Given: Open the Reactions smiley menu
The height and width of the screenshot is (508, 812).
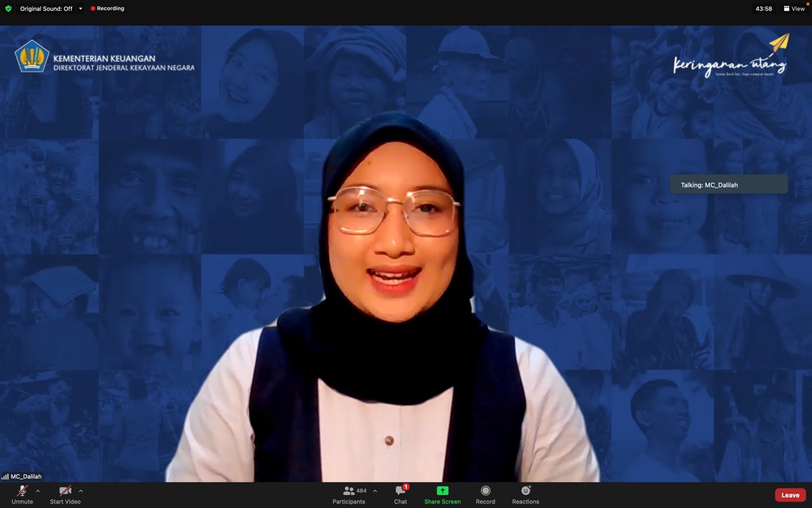Looking at the screenshot, I should coord(525,494).
